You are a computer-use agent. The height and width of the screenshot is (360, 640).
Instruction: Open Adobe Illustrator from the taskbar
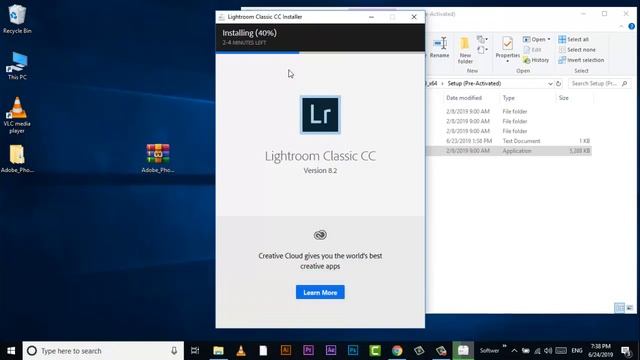pyautogui.click(x=286, y=351)
